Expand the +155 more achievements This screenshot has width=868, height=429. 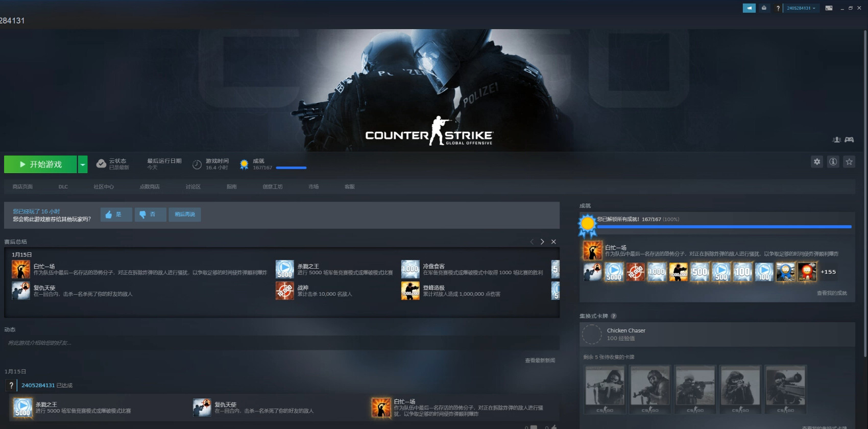pyautogui.click(x=828, y=272)
